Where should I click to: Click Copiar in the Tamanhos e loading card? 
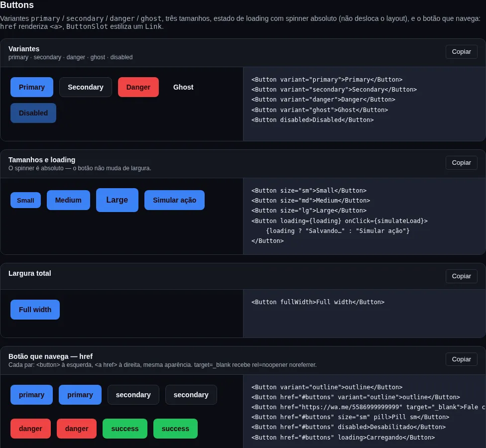point(461,163)
